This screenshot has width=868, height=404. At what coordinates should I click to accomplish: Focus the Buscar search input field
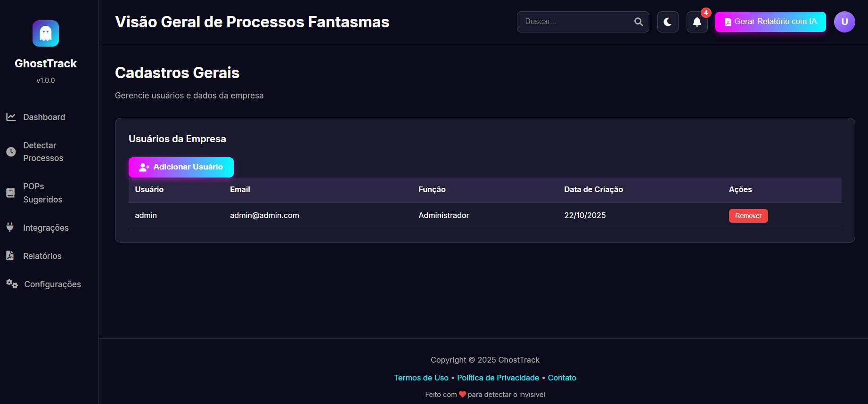577,22
